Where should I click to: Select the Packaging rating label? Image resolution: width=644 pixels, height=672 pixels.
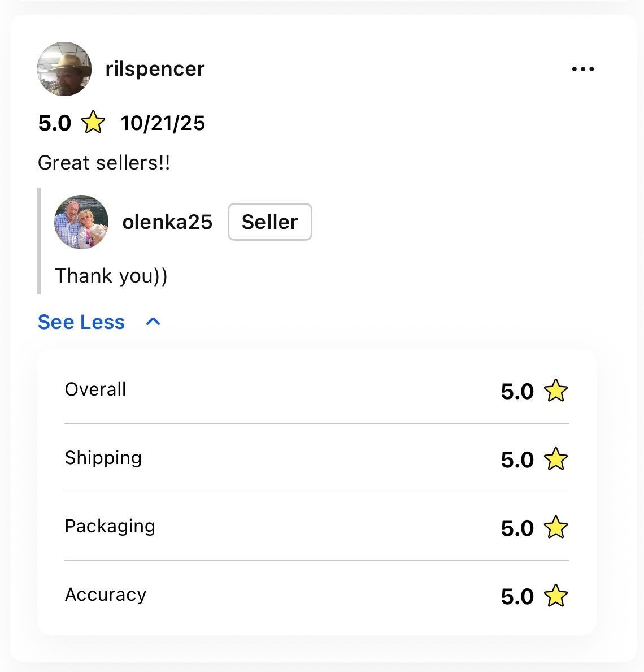(x=110, y=526)
